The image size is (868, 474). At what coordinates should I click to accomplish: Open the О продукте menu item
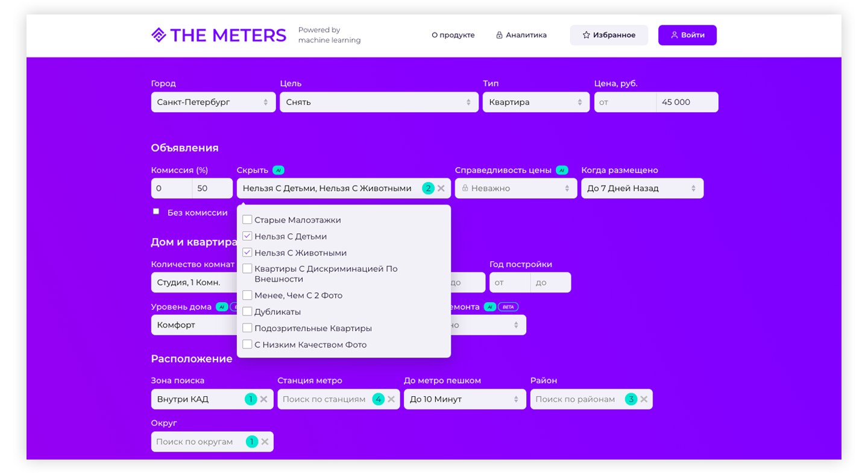[453, 35]
